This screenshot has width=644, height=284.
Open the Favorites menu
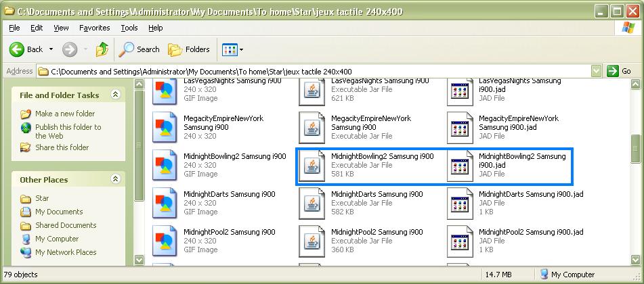pos(94,28)
